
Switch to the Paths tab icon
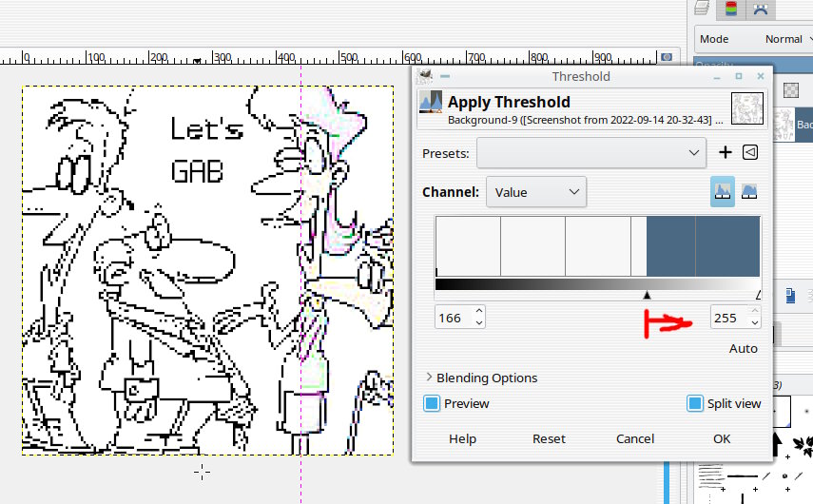click(x=760, y=9)
